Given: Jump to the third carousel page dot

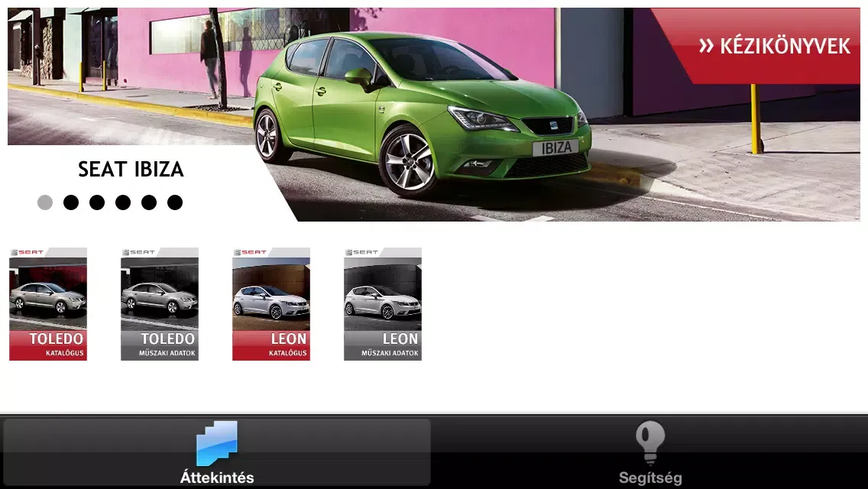Looking at the screenshot, I should coord(97,202).
